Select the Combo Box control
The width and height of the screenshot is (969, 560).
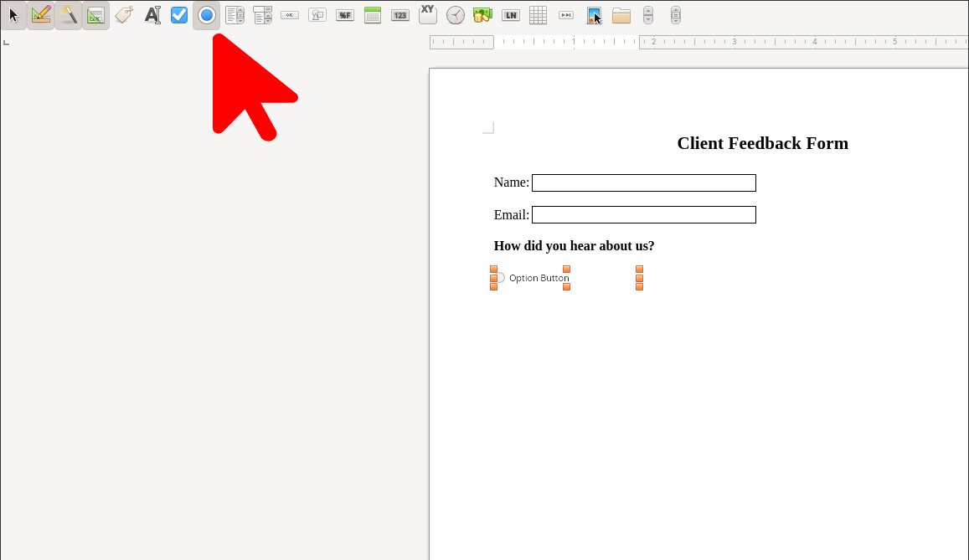click(x=263, y=15)
